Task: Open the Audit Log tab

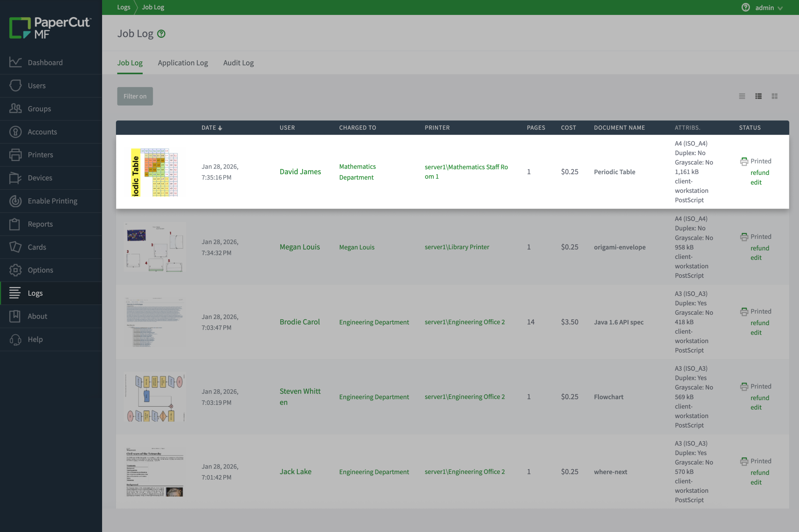Action: click(238, 63)
